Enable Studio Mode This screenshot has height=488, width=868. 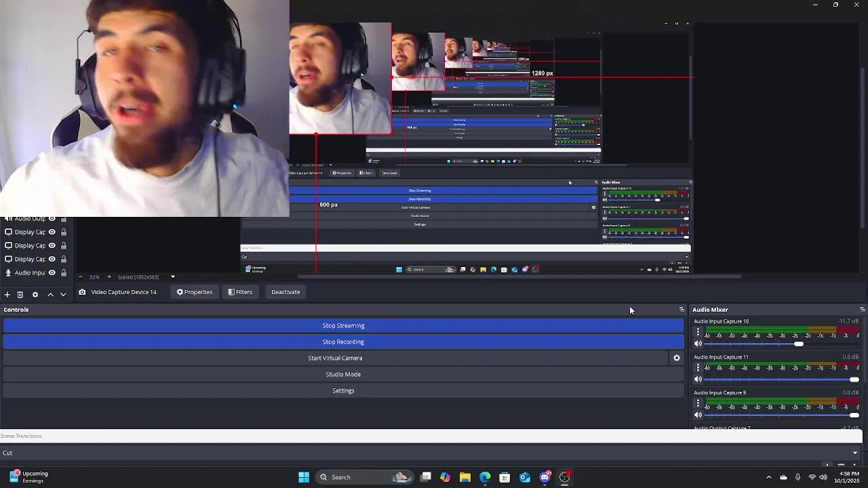(343, 374)
